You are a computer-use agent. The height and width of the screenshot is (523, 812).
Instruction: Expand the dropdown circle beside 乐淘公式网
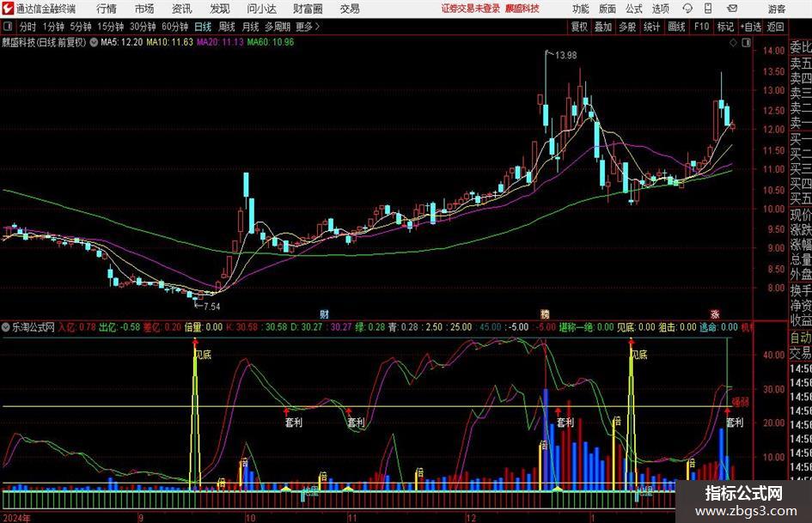pos(6,327)
